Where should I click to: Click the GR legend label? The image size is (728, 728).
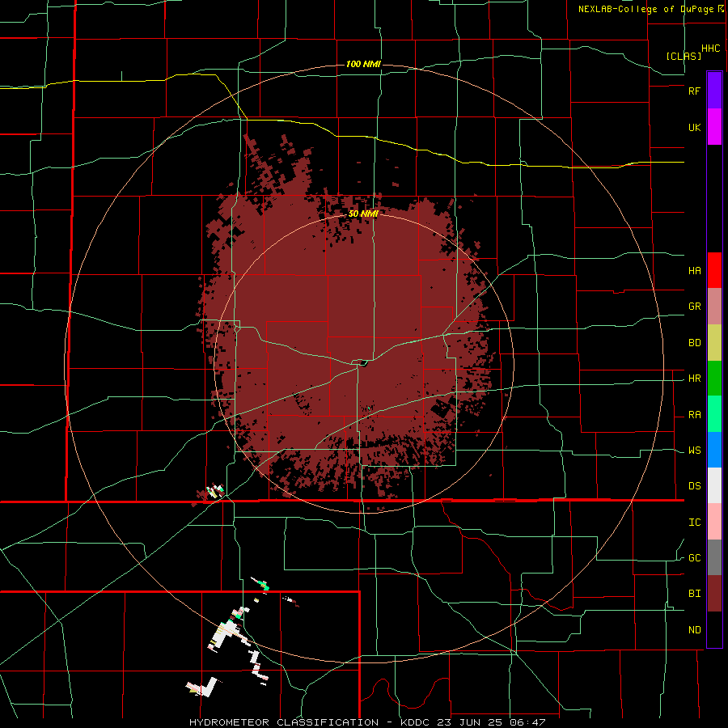(694, 307)
